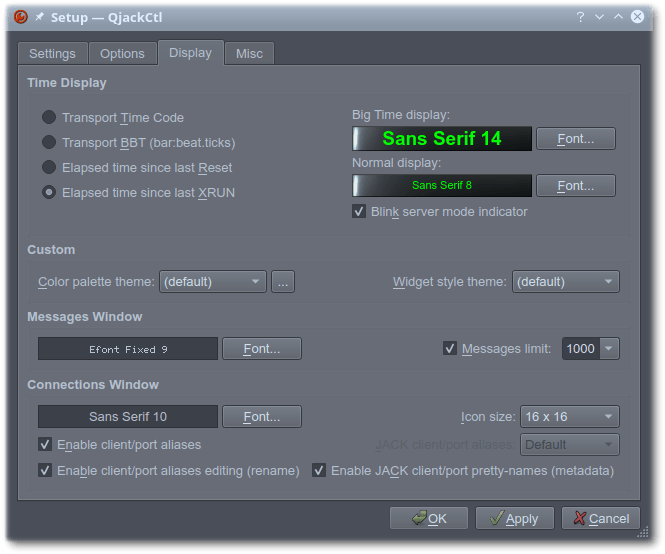665x554 pixels.
Task: Click the Cancel button red X icon
Action: 579,518
